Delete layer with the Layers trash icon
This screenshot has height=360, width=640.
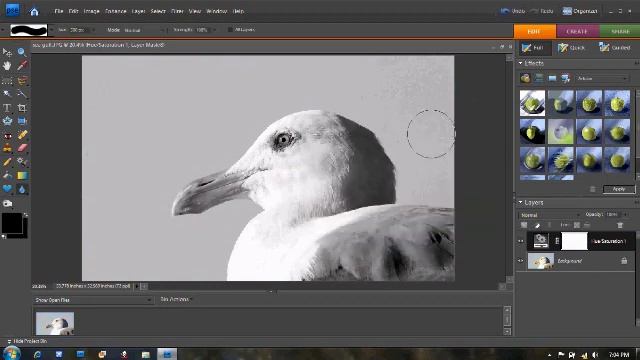pos(620,225)
